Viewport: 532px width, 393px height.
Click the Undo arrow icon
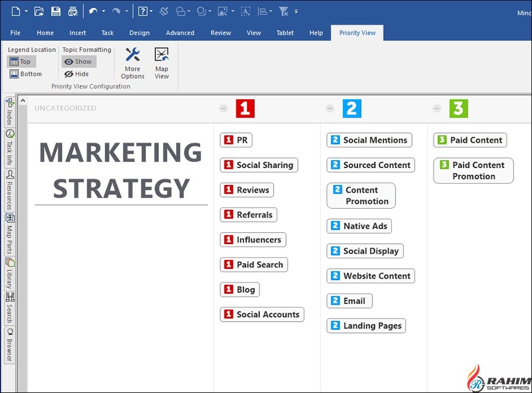93,11
